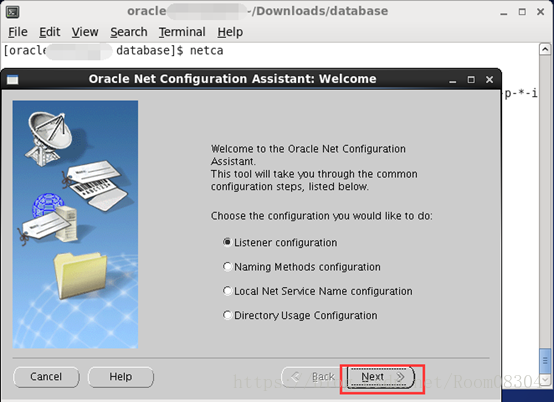The image size is (554, 402).
Task: Maximize the Oracle Net Configuration Assistant window
Action: [x=471, y=80]
